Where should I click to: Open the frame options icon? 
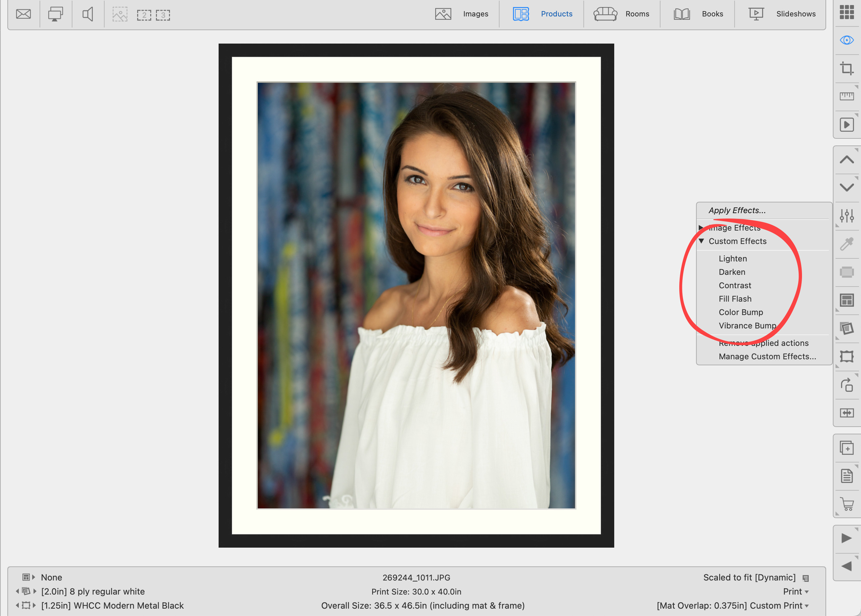coord(846,356)
